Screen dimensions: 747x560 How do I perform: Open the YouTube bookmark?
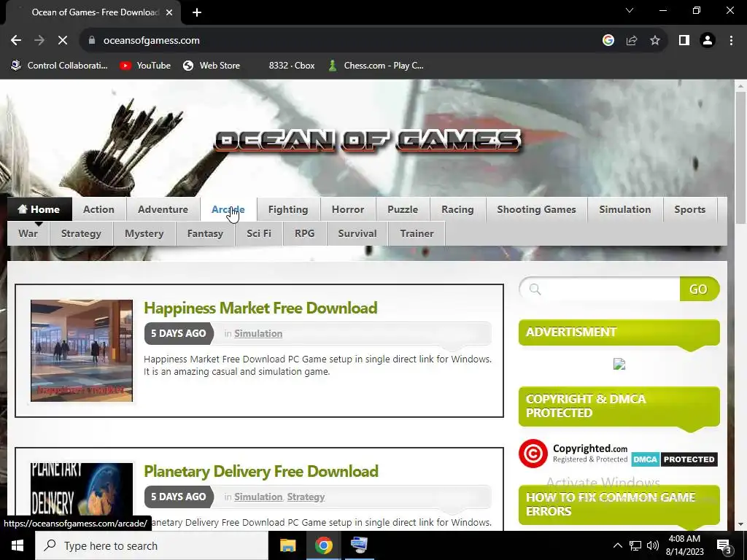(x=145, y=66)
